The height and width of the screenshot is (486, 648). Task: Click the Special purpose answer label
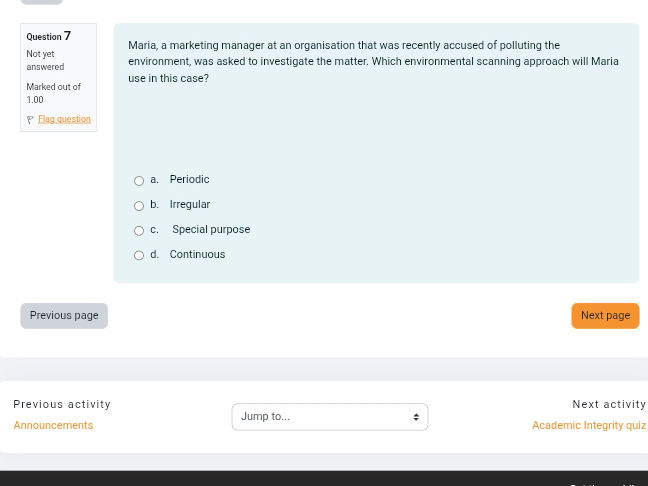tap(211, 230)
